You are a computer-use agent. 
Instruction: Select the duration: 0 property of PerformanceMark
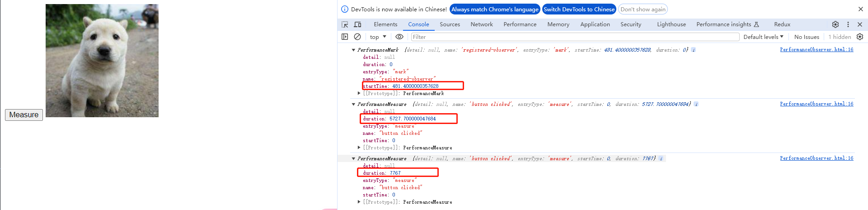(378, 64)
